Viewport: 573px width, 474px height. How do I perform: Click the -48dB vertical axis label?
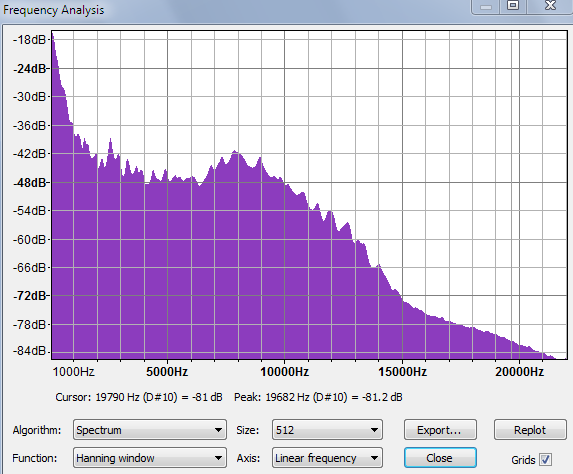pos(30,182)
